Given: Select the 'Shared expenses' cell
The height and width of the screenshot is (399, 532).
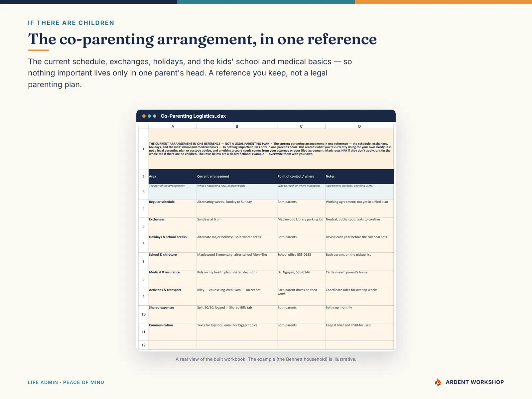Looking at the screenshot, I should 173,314.
